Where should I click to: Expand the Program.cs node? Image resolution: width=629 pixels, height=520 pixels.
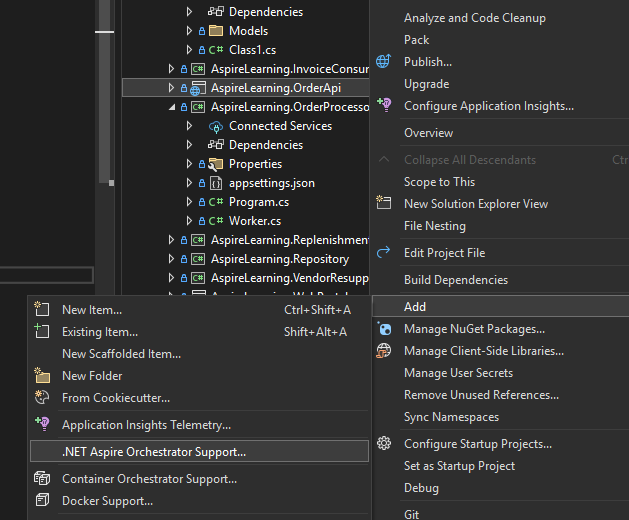coord(189,202)
